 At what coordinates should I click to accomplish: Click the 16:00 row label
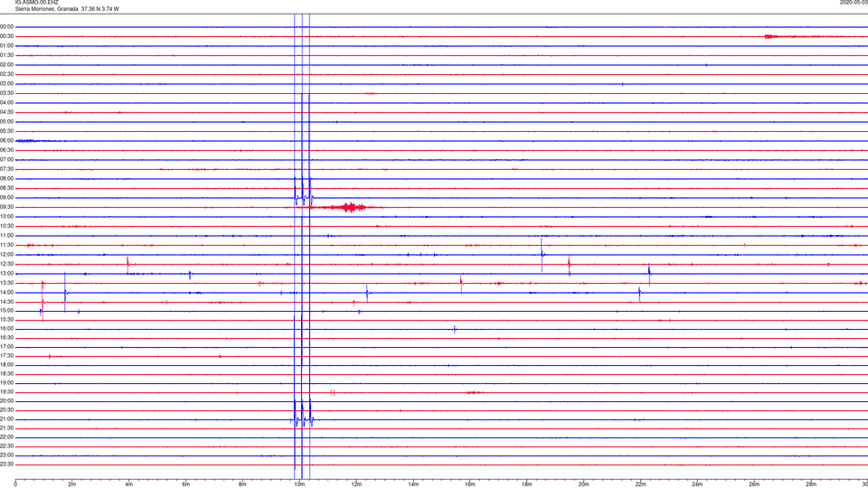[x=7, y=329]
